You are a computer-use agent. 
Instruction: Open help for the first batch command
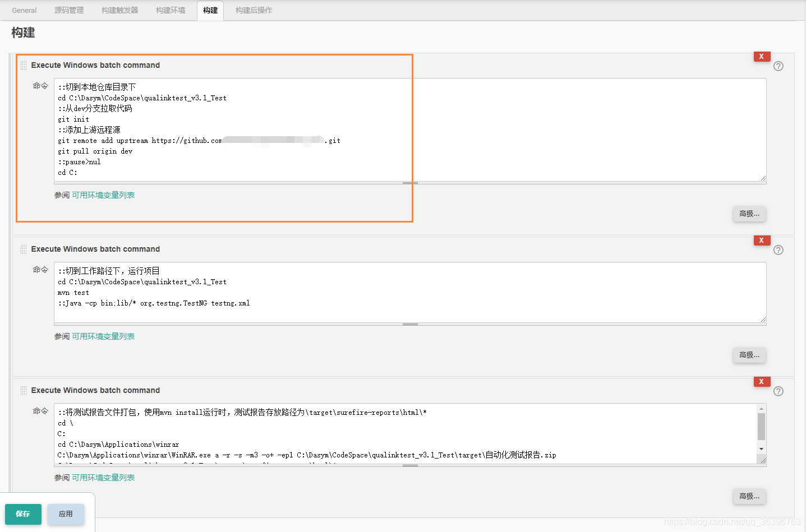point(779,66)
